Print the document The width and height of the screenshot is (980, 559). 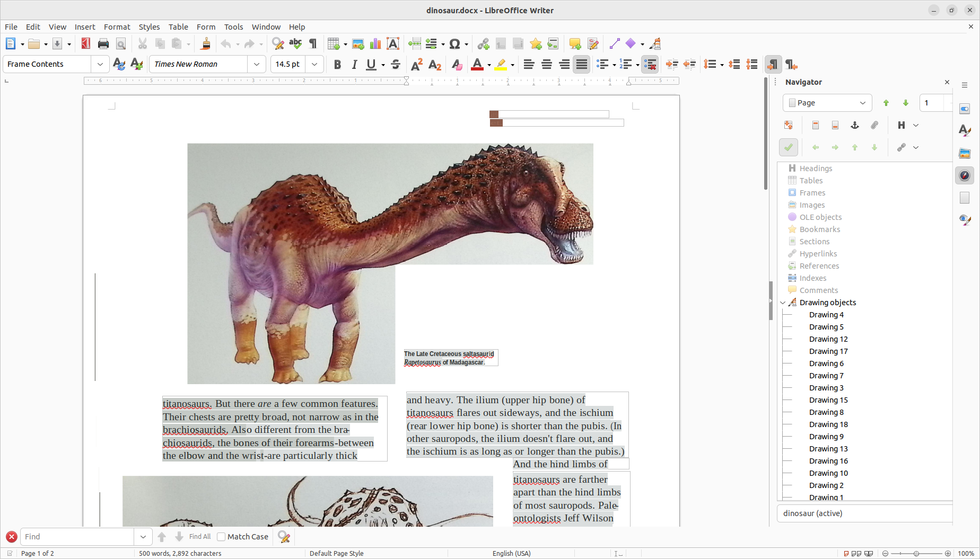(103, 44)
